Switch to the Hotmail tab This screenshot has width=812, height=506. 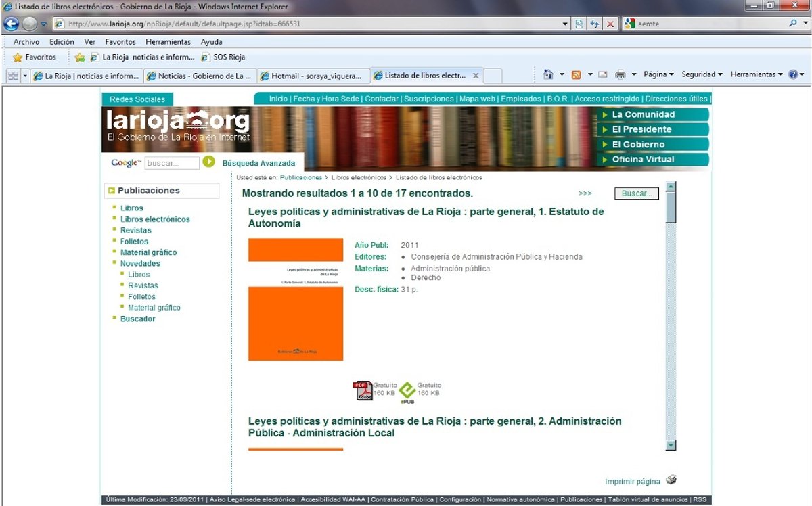(x=315, y=76)
